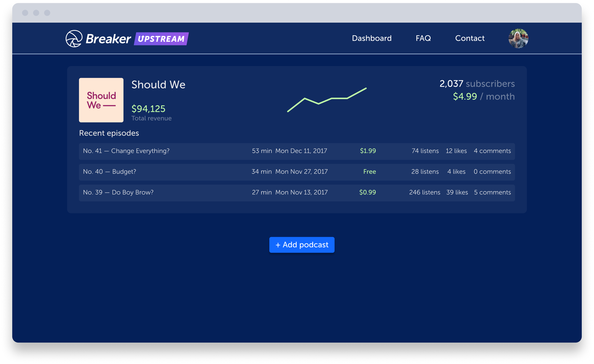Open episode No. 39 Do Boy Brow?
Viewport: 594px width, 364px height.
point(118,193)
